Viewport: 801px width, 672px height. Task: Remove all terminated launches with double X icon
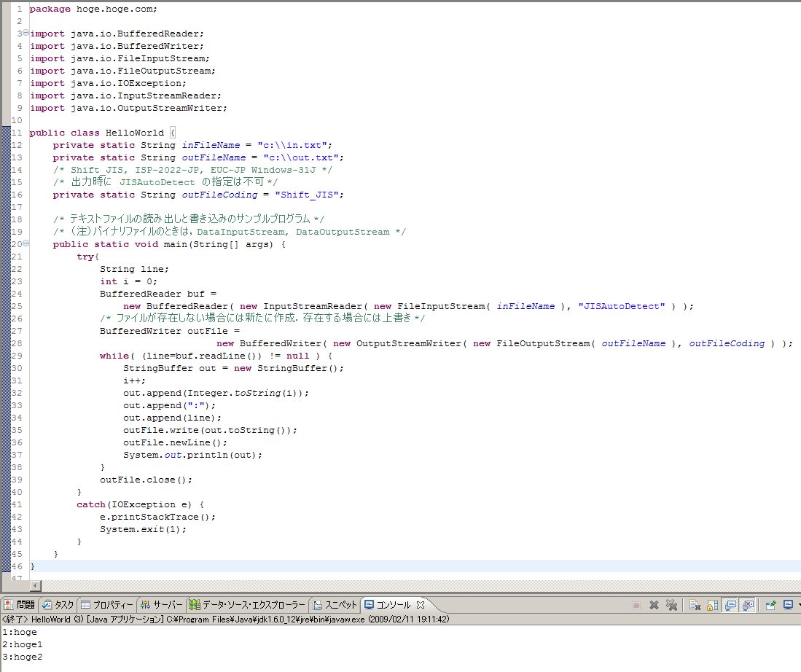(x=672, y=605)
